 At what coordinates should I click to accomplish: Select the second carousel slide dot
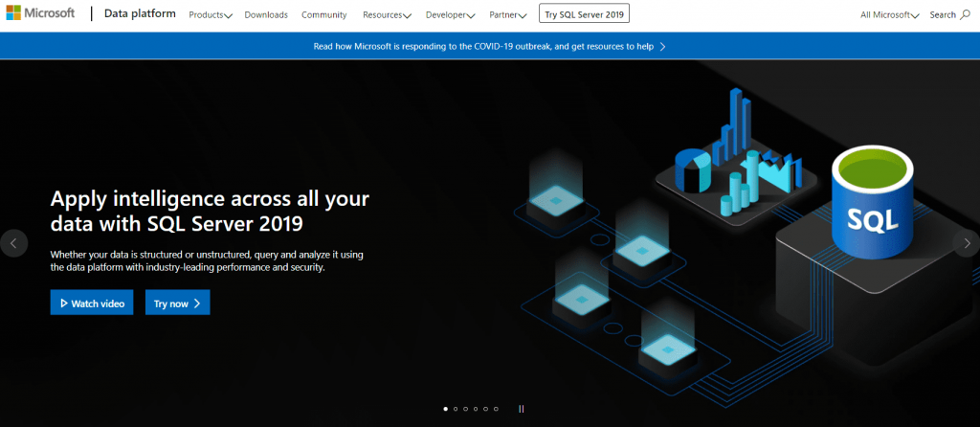tap(456, 409)
